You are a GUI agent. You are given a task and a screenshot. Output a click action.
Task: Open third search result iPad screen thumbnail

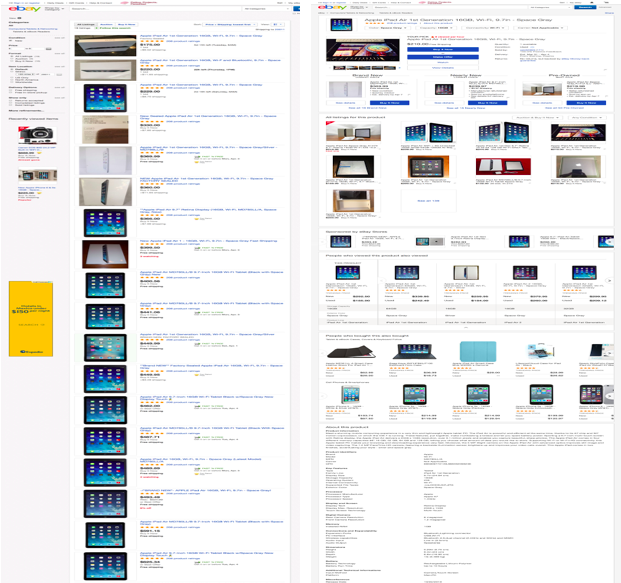[105, 98]
